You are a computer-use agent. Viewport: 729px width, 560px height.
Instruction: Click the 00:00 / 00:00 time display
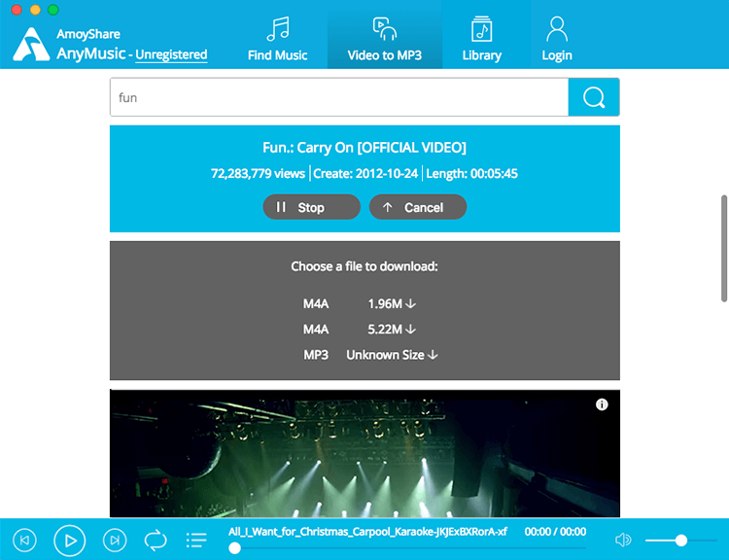click(x=555, y=532)
